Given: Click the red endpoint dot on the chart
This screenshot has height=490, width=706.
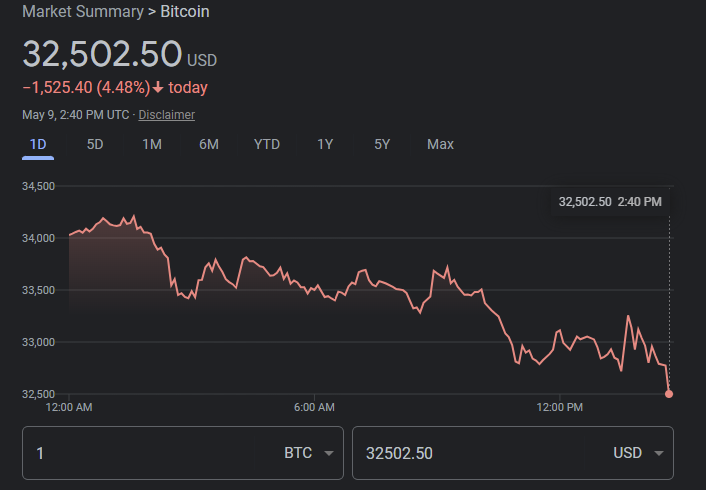Looking at the screenshot, I should 669,394.
